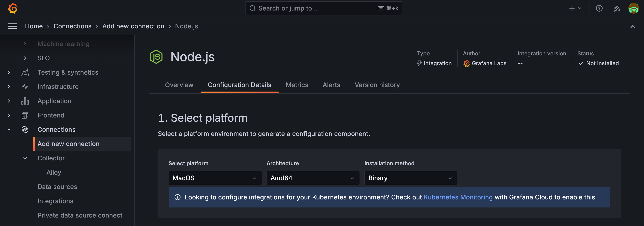Switch to the Metrics tab
The height and width of the screenshot is (226, 644).
[297, 85]
